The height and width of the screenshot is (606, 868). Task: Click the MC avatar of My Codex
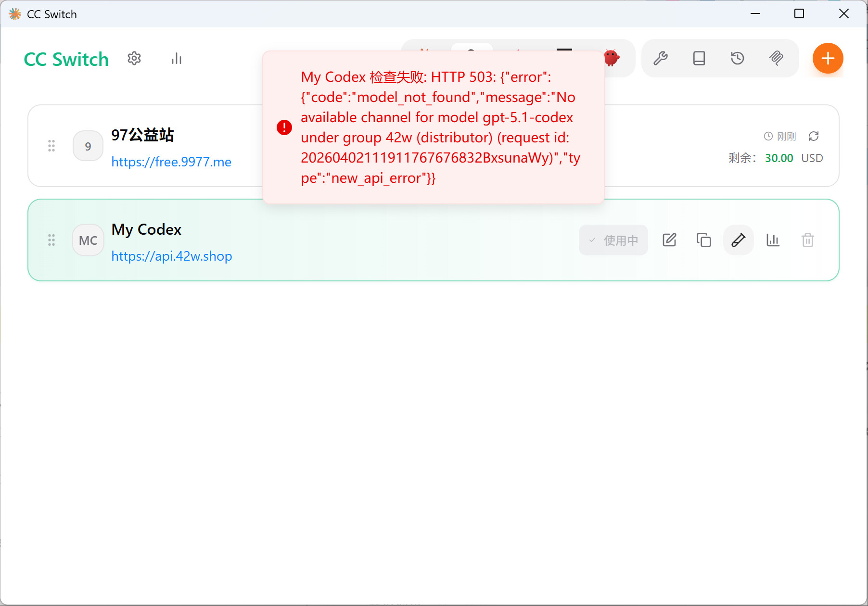(x=88, y=240)
